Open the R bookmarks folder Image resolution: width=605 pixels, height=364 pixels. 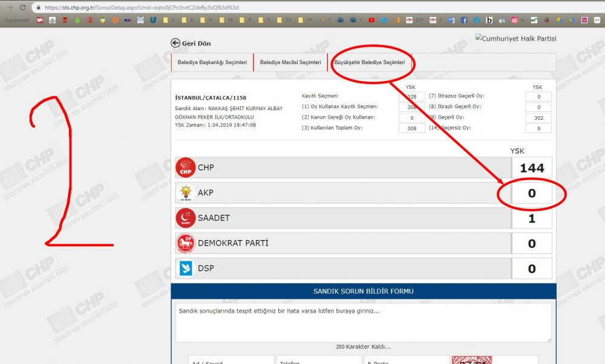click(246, 20)
